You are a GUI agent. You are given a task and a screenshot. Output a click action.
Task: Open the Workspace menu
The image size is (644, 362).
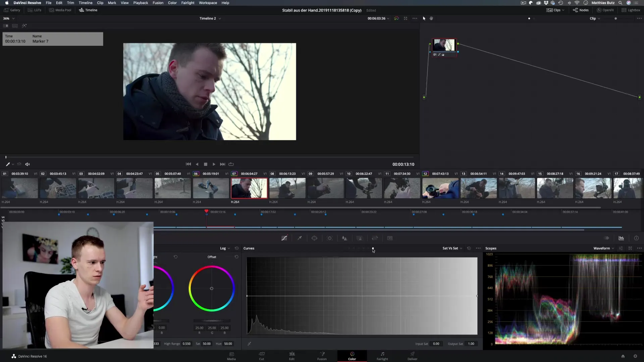(208, 3)
